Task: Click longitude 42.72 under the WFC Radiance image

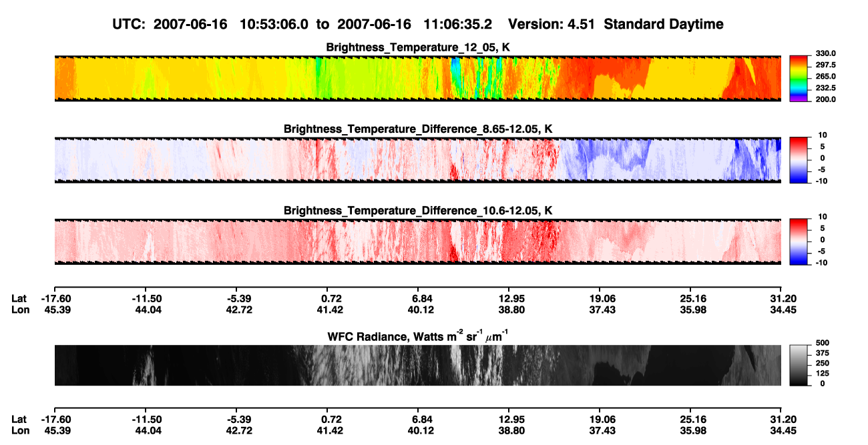Action: (240, 430)
